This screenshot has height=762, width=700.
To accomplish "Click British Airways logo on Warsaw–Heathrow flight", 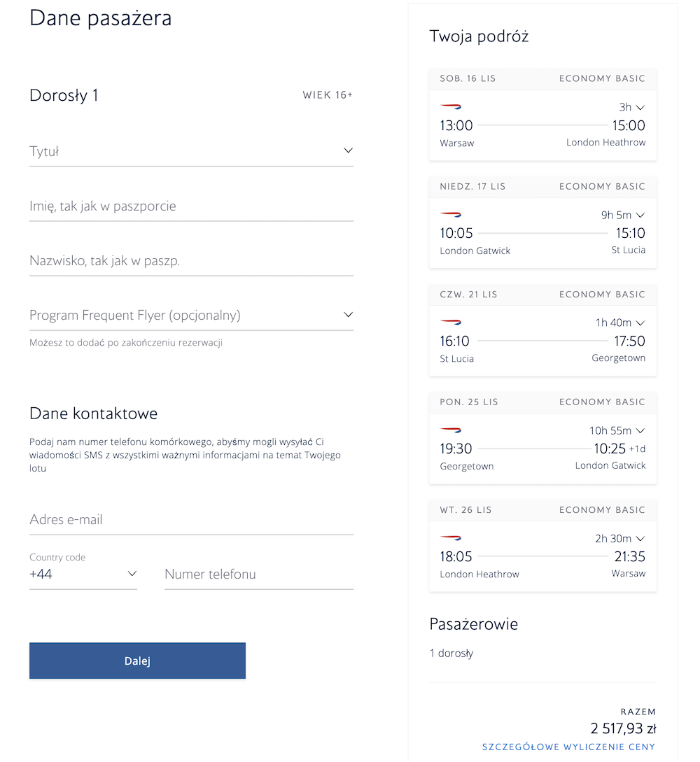I will (451, 106).
